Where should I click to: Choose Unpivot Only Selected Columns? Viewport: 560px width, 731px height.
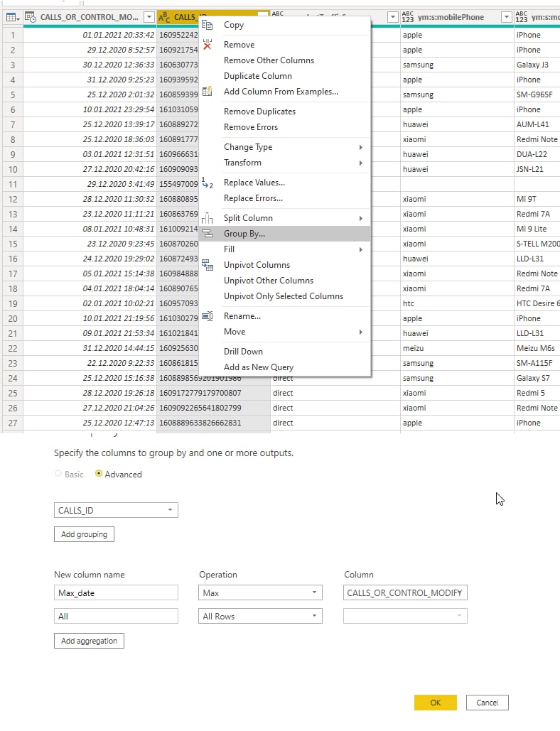(284, 296)
